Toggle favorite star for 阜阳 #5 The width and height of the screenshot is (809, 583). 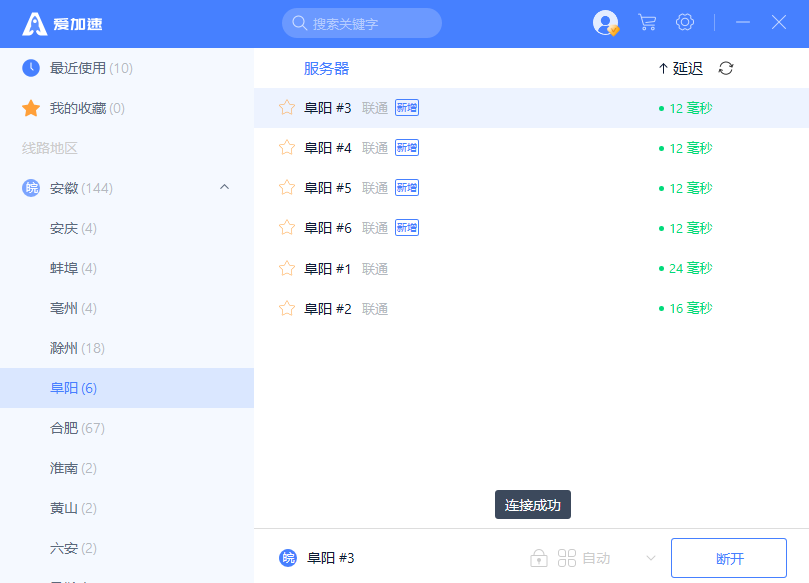pos(287,187)
